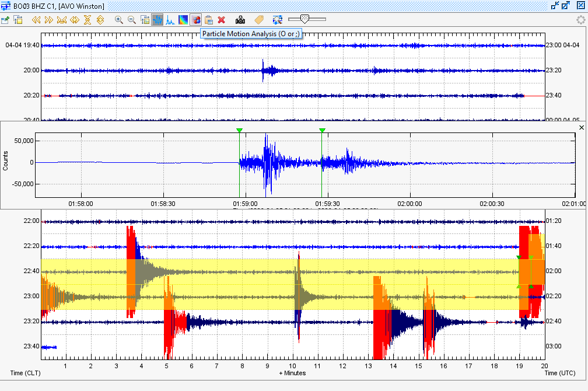
Task: Select the Wave view toggle
Action: point(157,20)
